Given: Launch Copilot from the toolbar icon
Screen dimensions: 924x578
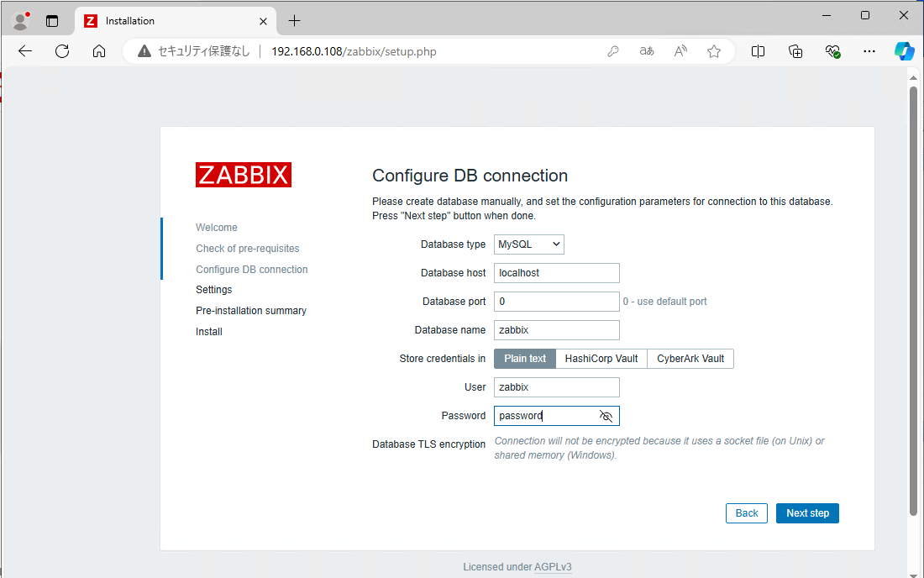Looking at the screenshot, I should pyautogui.click(x=904, y=51).
